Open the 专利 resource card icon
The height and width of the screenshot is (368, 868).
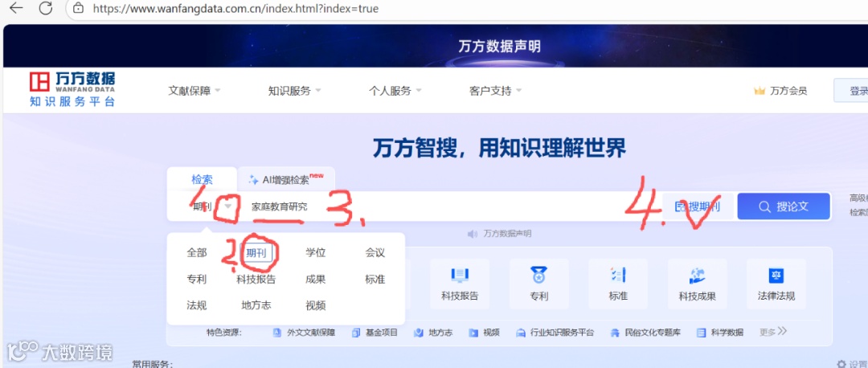tap(538, 275)
